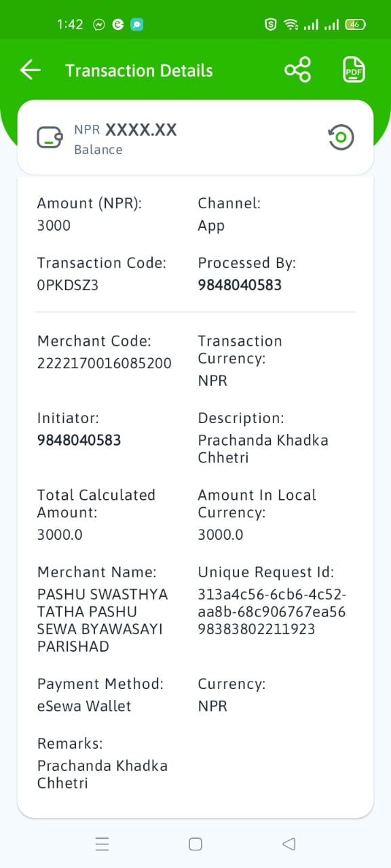Export transaction as PDF
391x868 pixels.
[354, 70]
